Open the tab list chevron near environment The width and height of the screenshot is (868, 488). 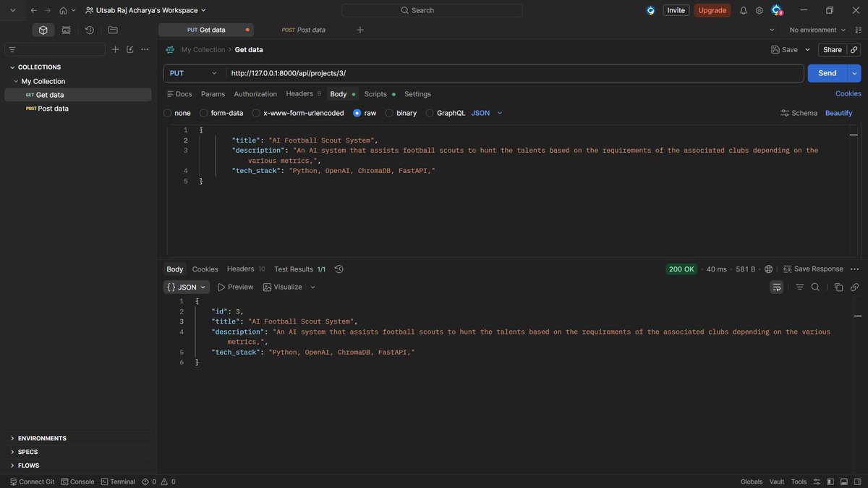coord(772,30)
